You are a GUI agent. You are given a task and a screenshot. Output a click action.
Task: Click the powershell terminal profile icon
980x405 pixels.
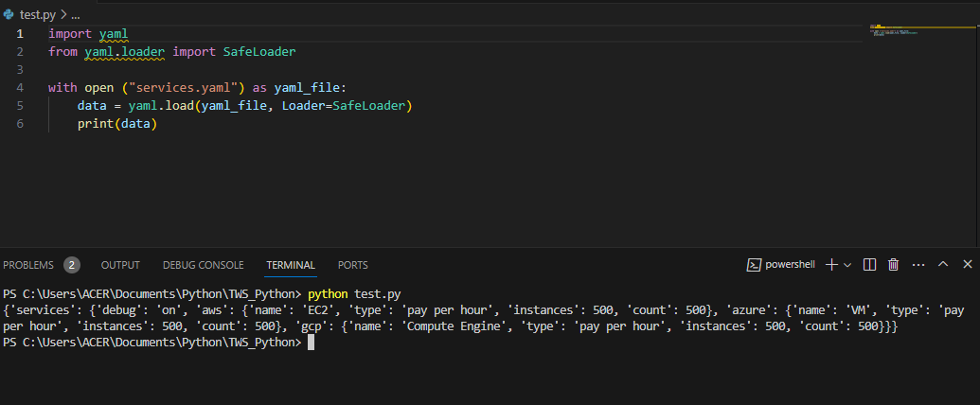coord(753,264)
